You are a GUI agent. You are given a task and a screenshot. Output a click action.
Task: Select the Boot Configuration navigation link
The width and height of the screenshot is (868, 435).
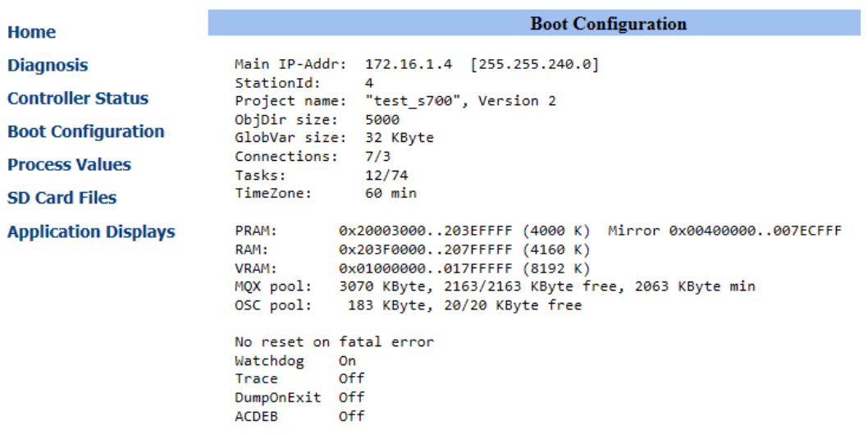86,132
